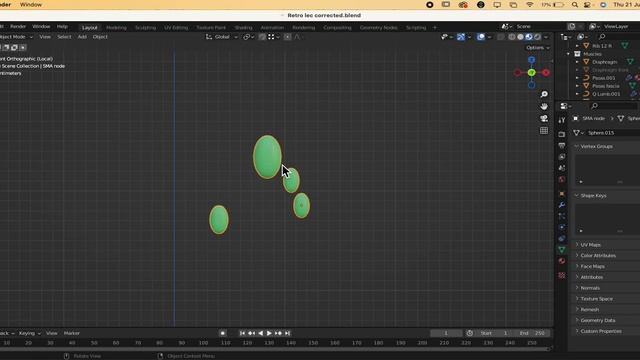Open the Global transform orientation dropdown
The width and height of the screenshot is (640, 360).
[x=222, y=37]
